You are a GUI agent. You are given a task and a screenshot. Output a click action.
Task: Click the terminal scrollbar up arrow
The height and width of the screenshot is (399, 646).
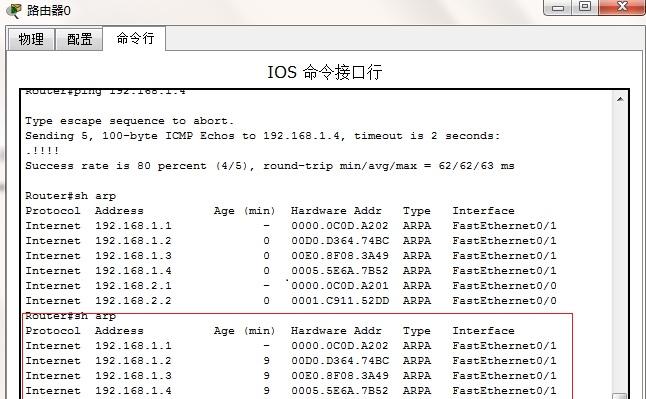point(620,99)
